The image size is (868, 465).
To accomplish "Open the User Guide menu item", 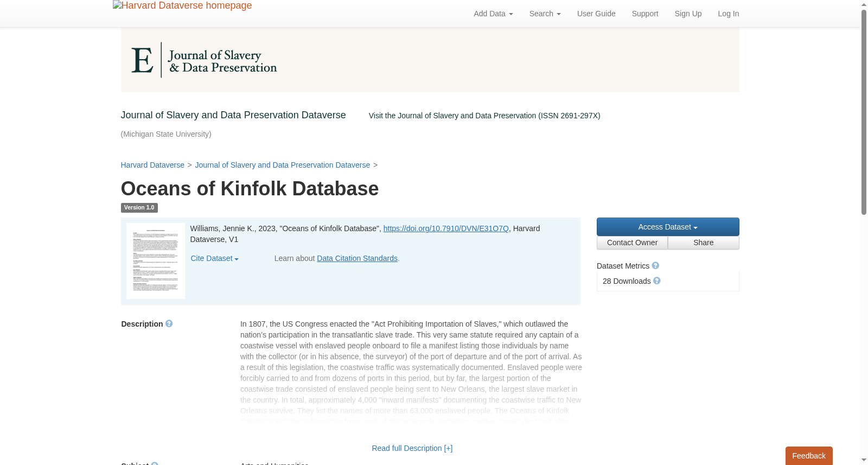I will pyautogui.click(x=596, y=14).
